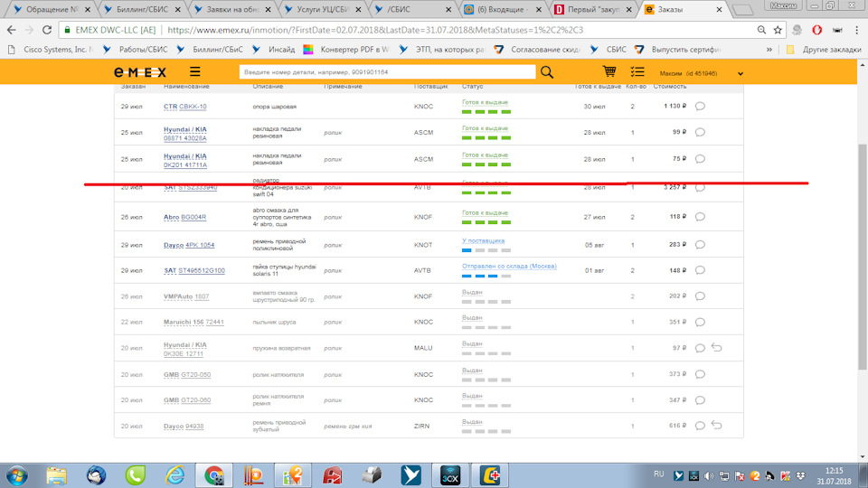Open Chrome from the taskbar
The width and height of the screenshot is (868, 488).
click(x=214, y=476)
